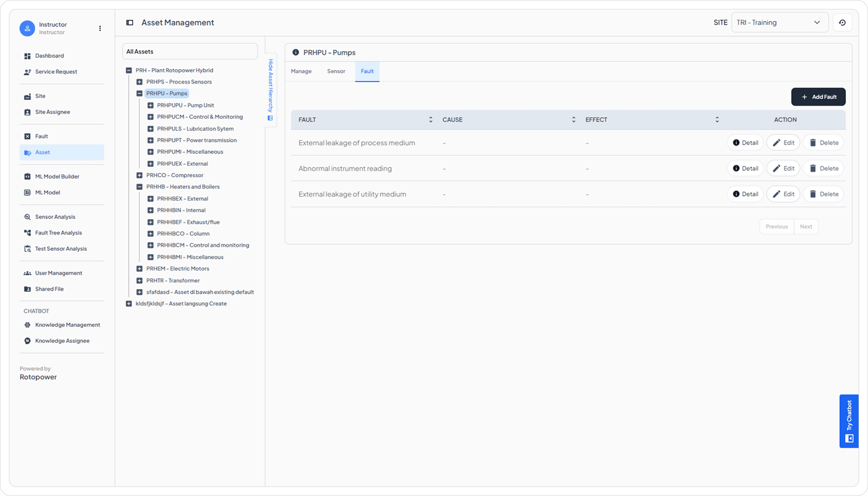Go to Knowledge Management chatbot page

pyautogui.click(x=67, y=325)
